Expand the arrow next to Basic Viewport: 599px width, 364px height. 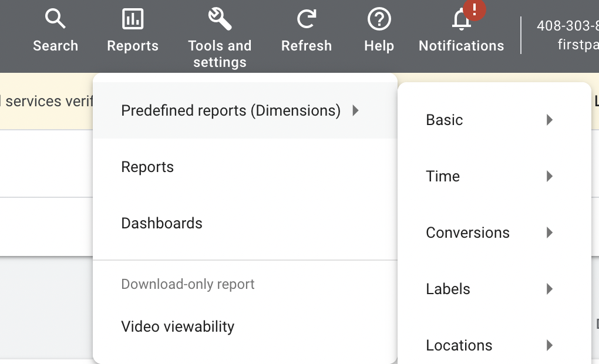550,120
